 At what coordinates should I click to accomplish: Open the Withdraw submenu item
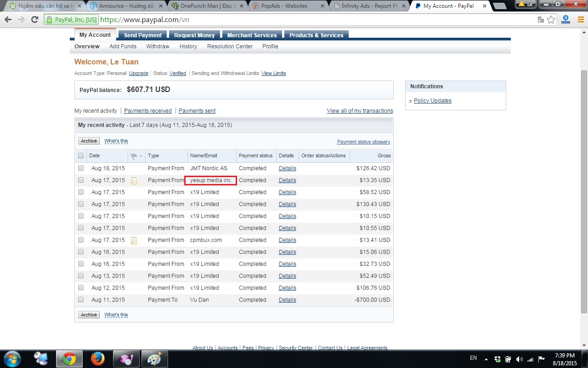coord(158,46)
